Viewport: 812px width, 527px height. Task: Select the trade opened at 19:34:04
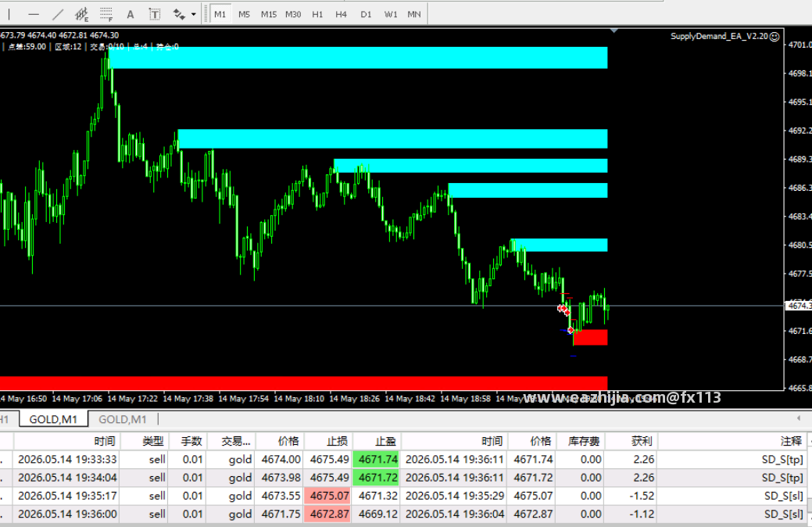[x=403, y=478]
